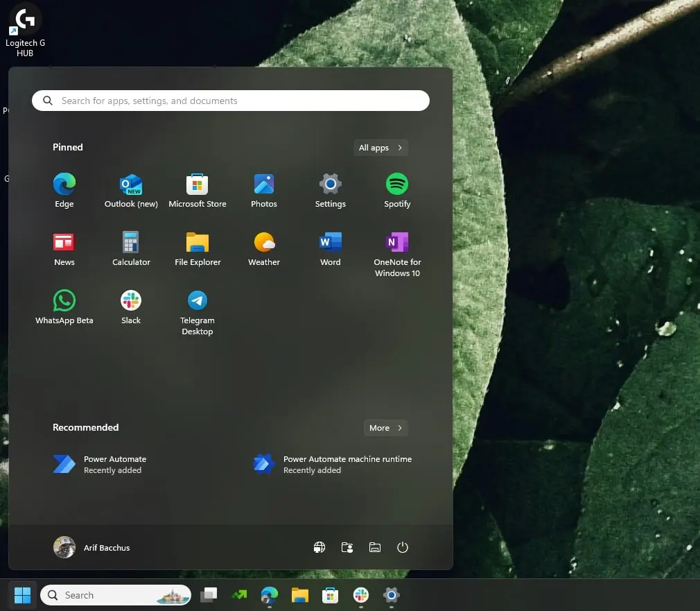Screen dimensions: 700x611
Task: Click the Start menu search field
Action: pos(231,101)
